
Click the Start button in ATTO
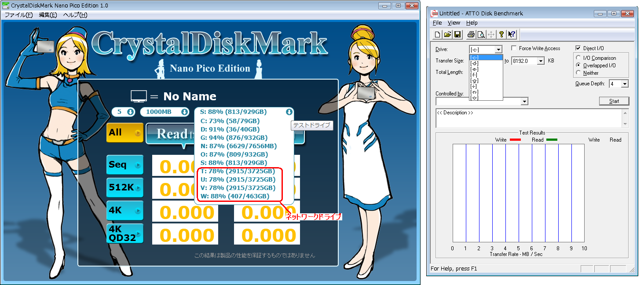(x=614, y=101)
